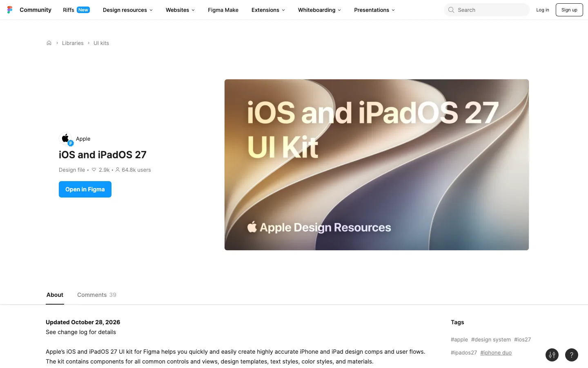588x368 pixels.
Task: Switch to the About tab
Action: 55,295
